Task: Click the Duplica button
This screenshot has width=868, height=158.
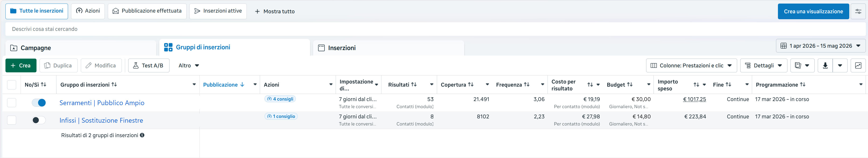Action: point(59,65)
